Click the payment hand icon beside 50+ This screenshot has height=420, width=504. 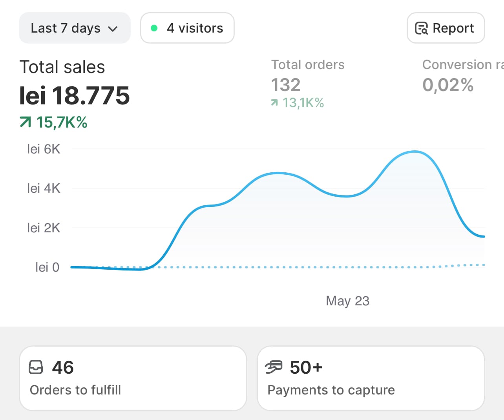[x=274, y=367]
